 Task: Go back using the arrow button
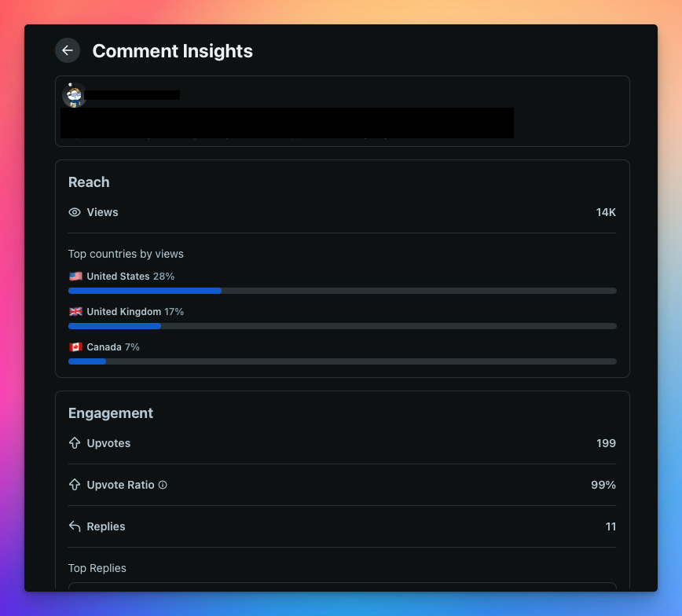[68, 50]
